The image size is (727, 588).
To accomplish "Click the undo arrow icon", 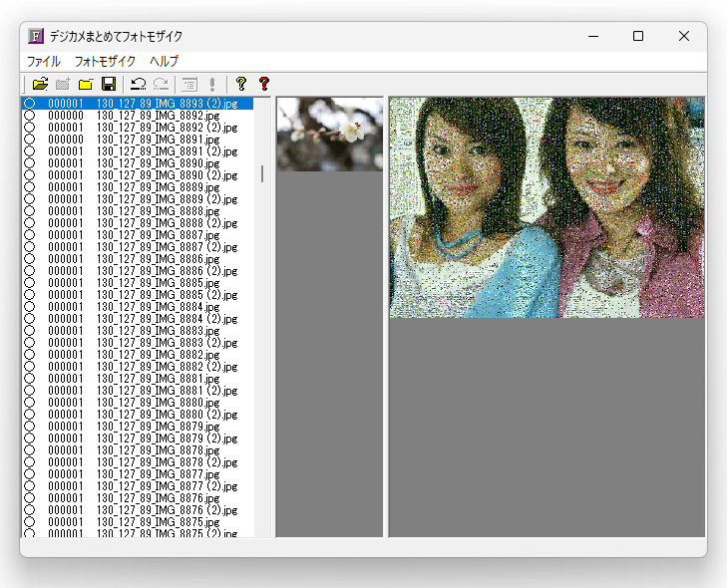I will [x=139, y=84].
